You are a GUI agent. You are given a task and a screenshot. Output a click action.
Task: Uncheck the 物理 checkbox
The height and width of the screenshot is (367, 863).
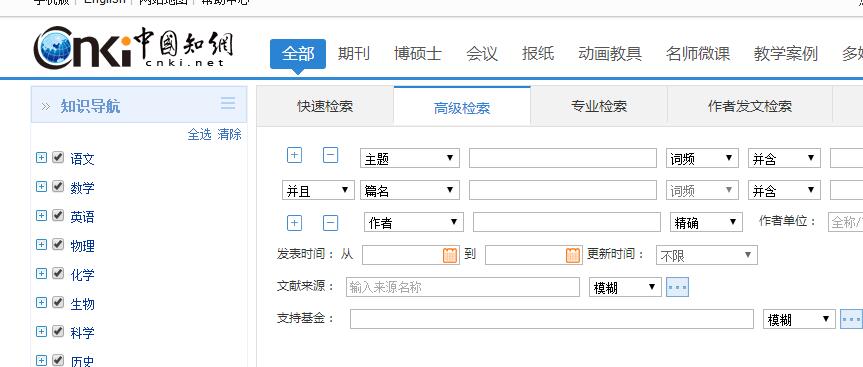click(58, 244)
